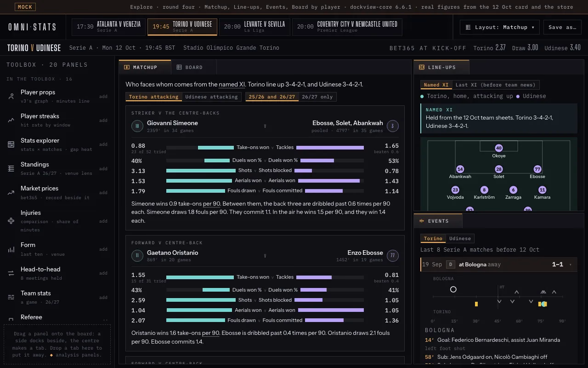The height and width of the screenshot is (368, 588).
Task: Click the Head-to-head swap arrows icon
Action: pyautogui.click(x=11, y=273)
